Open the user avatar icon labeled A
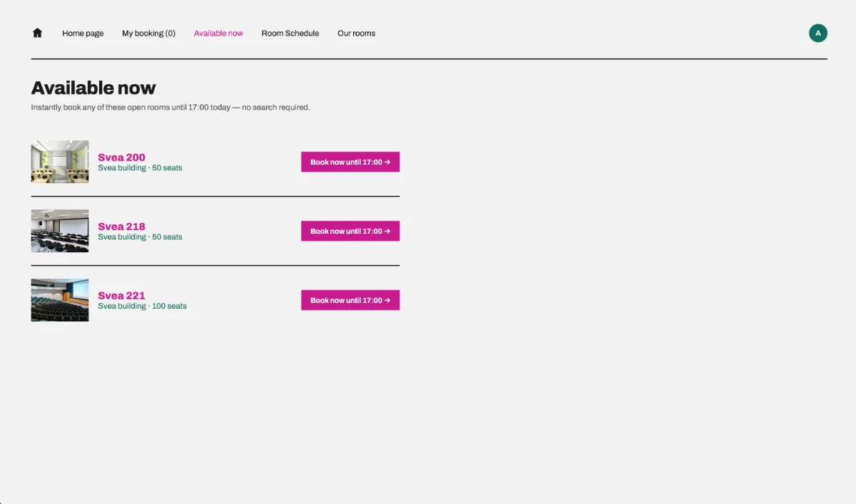 point(817,33)
